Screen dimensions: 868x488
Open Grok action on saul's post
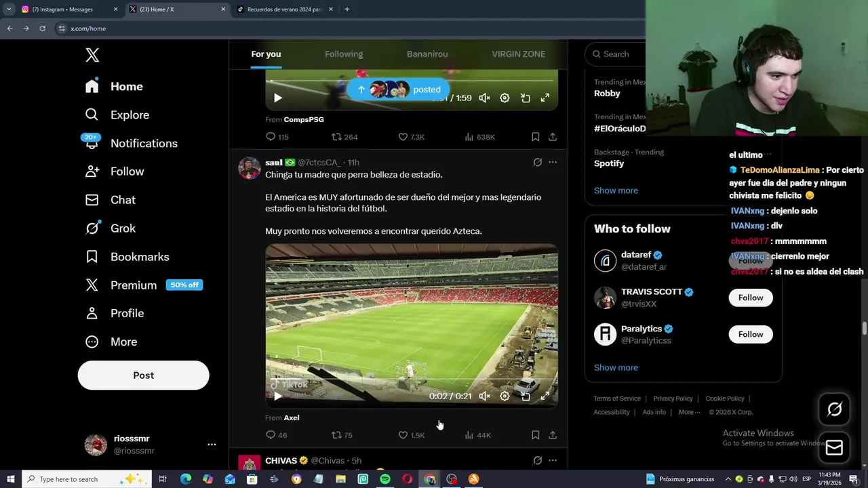(537, 163)
